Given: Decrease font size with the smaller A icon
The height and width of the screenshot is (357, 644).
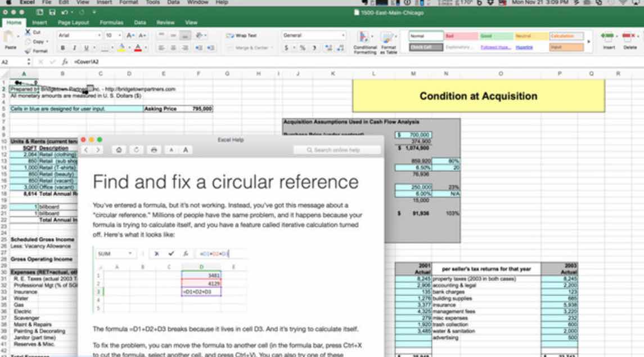Looking at the screenshot, I should (x=142, y=36).
